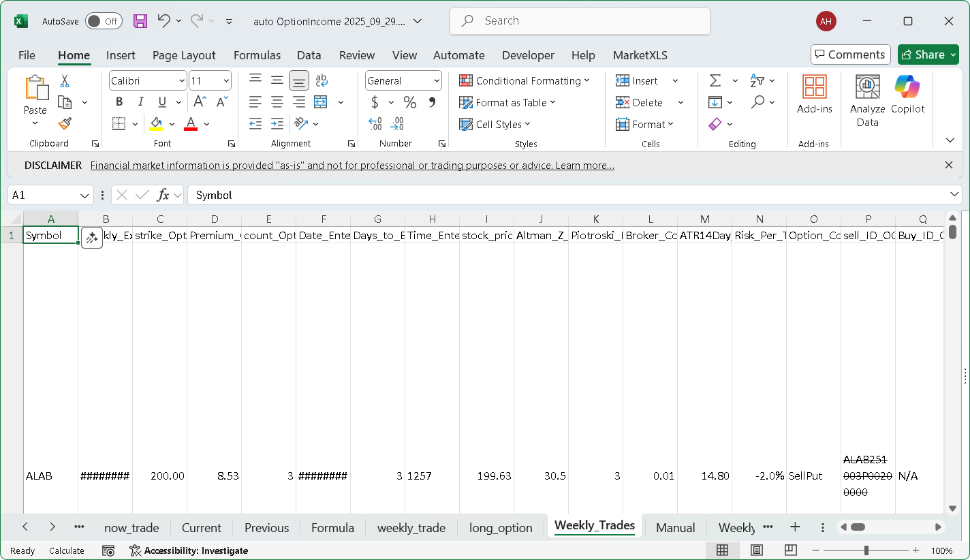
Task: Open Analyze Data pane
Action: 867,99
